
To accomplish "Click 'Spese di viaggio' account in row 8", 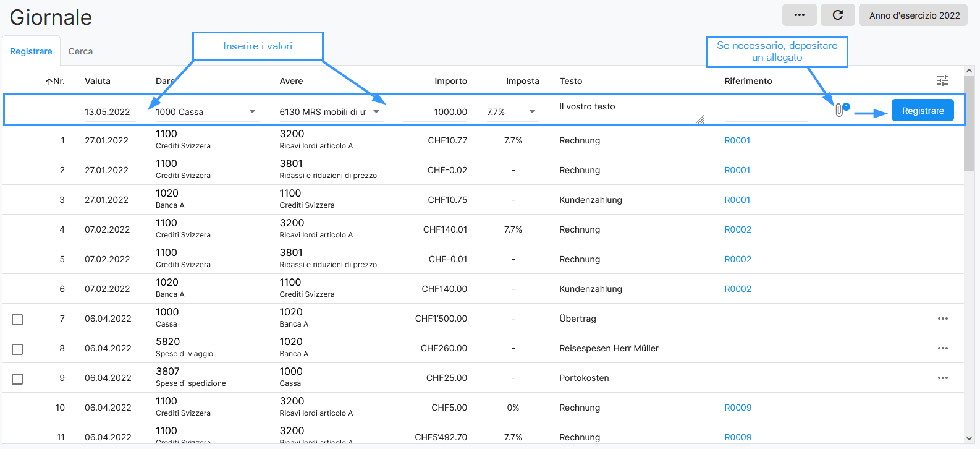I will [185, 354].
